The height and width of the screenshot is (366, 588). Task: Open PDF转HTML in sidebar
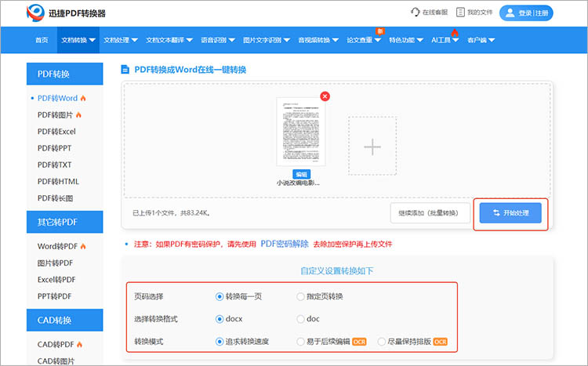(x=58, y=182)
